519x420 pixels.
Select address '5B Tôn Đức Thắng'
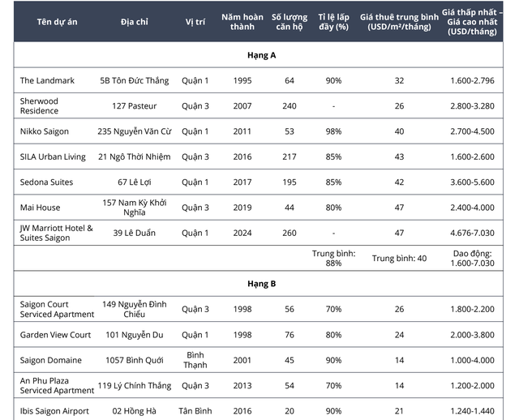click(x=135, y=80)
